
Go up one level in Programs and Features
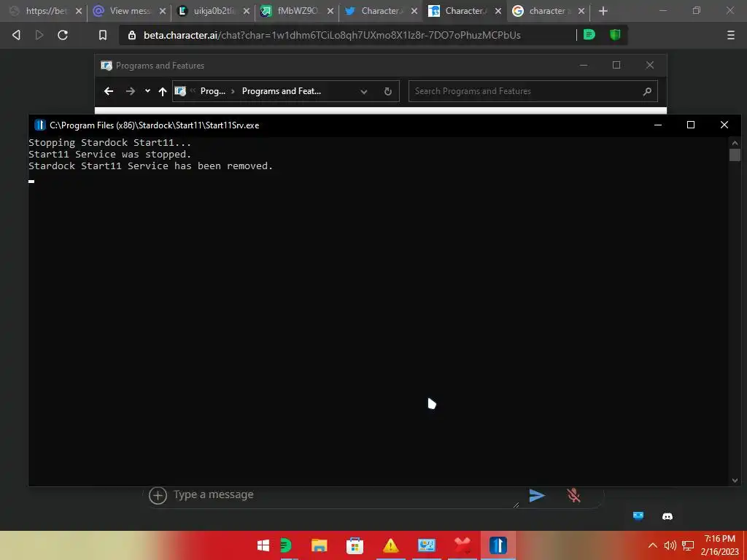tap(163, 91)
